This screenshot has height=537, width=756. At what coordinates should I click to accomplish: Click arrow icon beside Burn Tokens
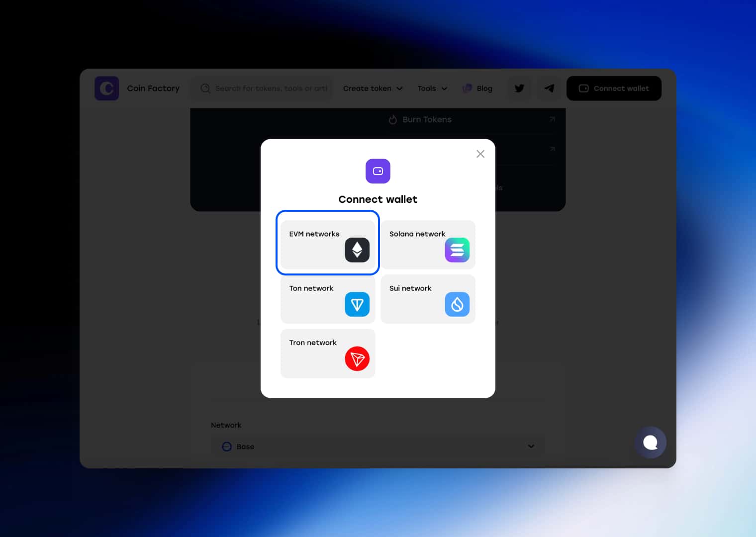click(x=552, y=119)
